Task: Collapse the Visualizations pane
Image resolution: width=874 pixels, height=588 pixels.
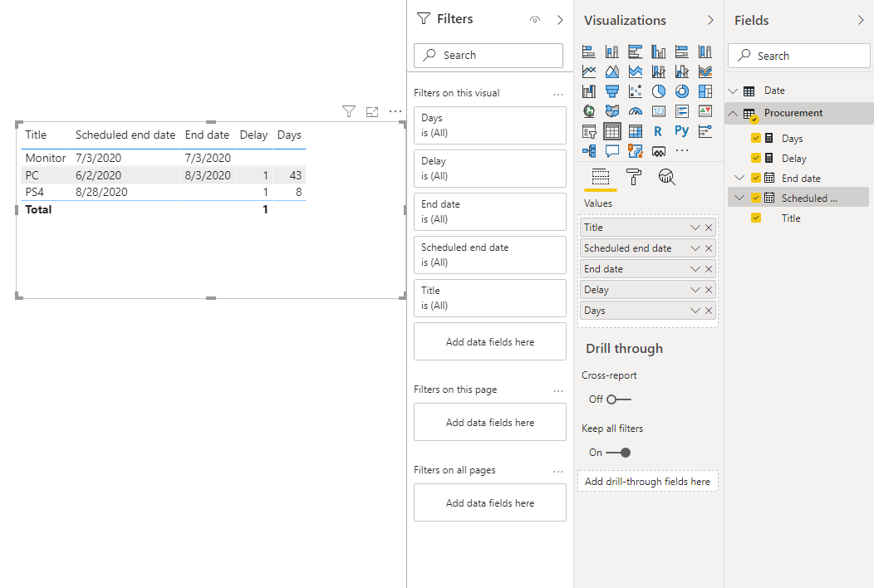Action: point(710,20)
